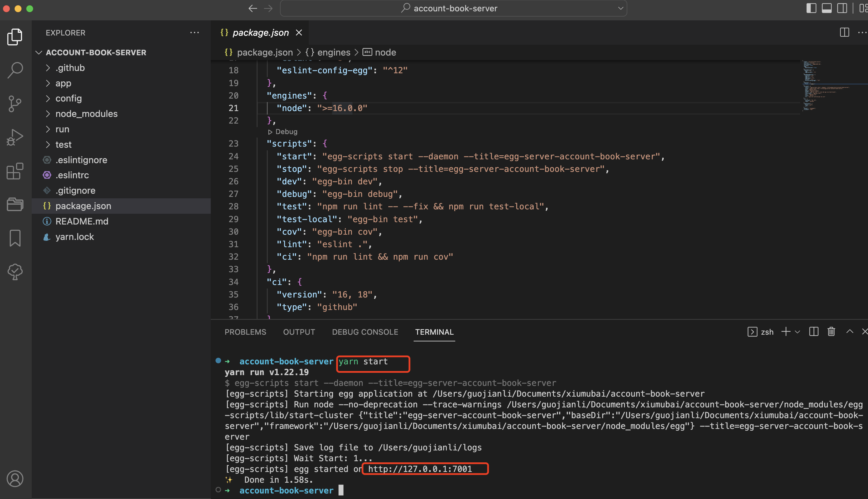Toggle the primary sidebar layout button
Image resolution: width=868 pixels, height=499 pixels.
(x=811, y=8)
